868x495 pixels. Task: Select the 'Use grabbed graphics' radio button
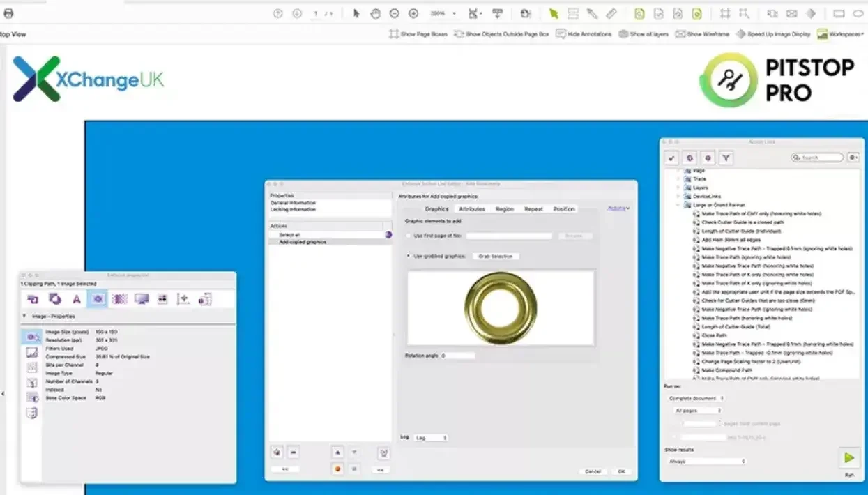pyautogui.click(x=409, y=257)
